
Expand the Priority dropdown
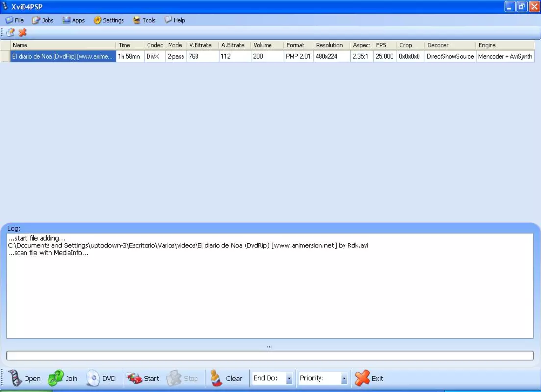344,379
